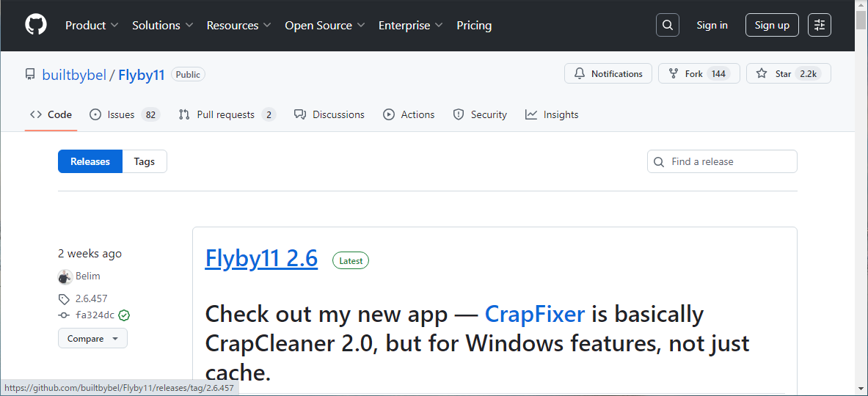Screen dimensions: 868x396
Task: Click the Latest release badge
Action: (351, 260)
